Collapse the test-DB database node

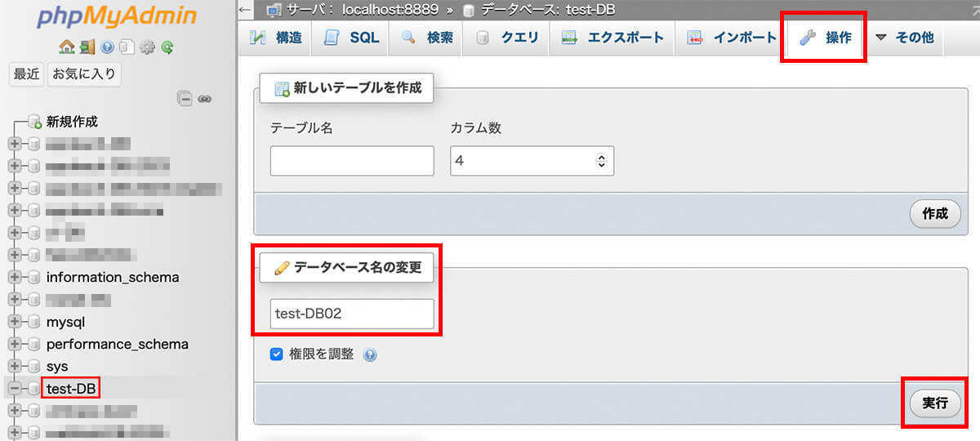click(x=15, y=388)
